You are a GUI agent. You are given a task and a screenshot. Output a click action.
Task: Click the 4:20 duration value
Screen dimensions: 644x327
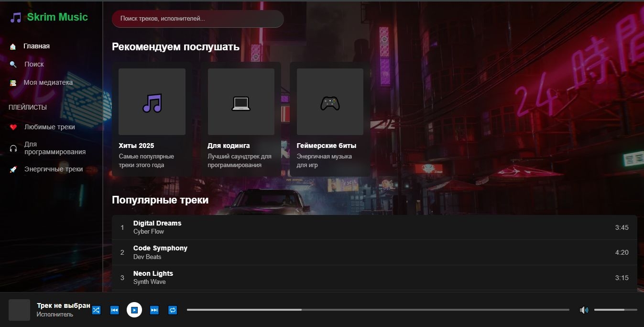[622, 252]
